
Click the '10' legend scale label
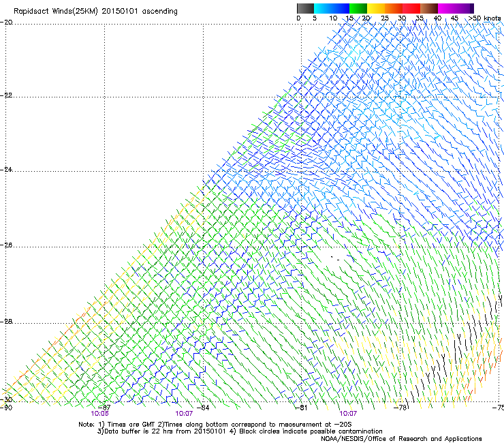click(333, 18)
